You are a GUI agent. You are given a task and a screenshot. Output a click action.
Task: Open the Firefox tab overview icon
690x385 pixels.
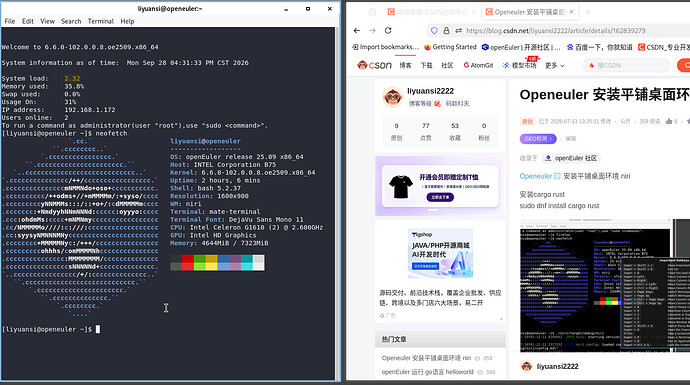[372, 12]
